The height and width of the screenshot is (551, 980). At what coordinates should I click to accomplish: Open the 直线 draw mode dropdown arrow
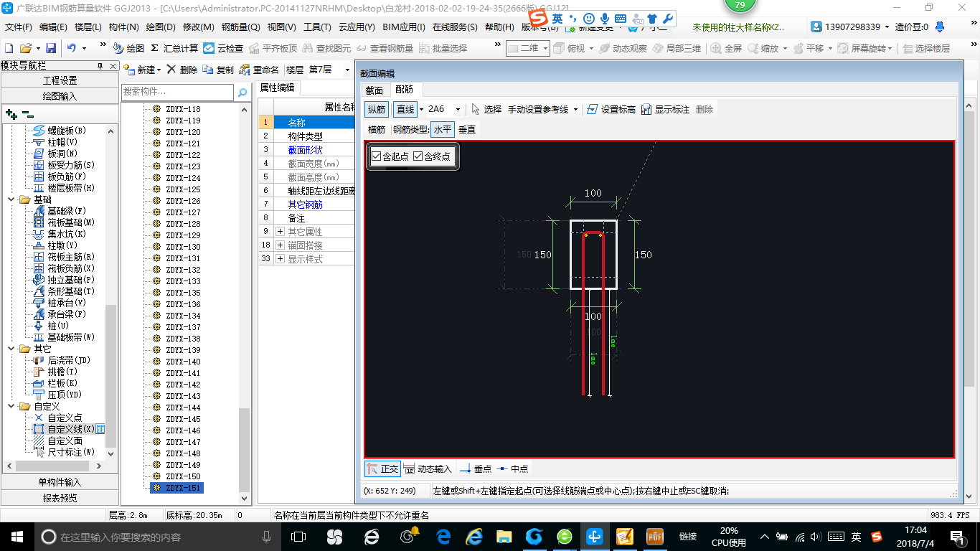click(421, 109)
